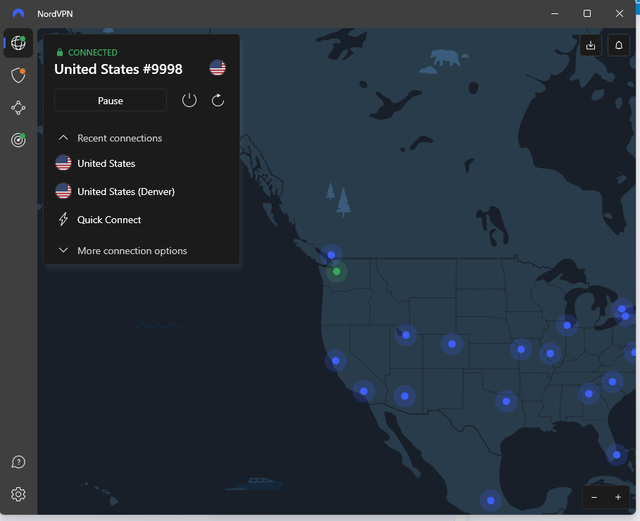
Task: Click the Salt Lake City server marker
Action: pos(406,335)
